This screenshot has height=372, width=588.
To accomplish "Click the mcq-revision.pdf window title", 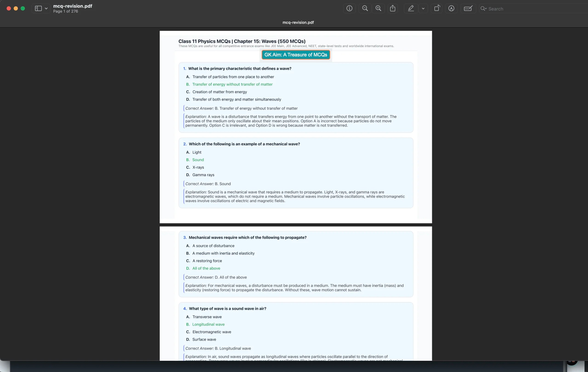I will point(73,6).
